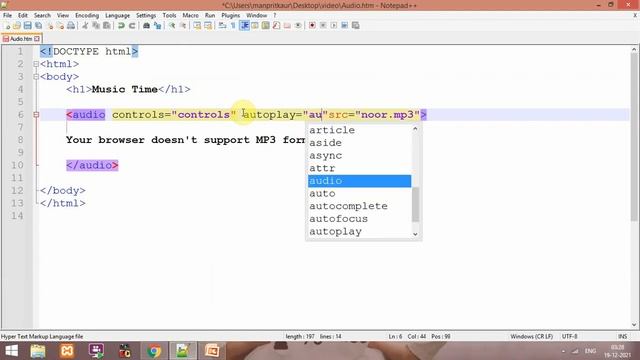Click the Open file toolbar icon
640x360 pixels.
pyautogui.click(x=17, y=25)
